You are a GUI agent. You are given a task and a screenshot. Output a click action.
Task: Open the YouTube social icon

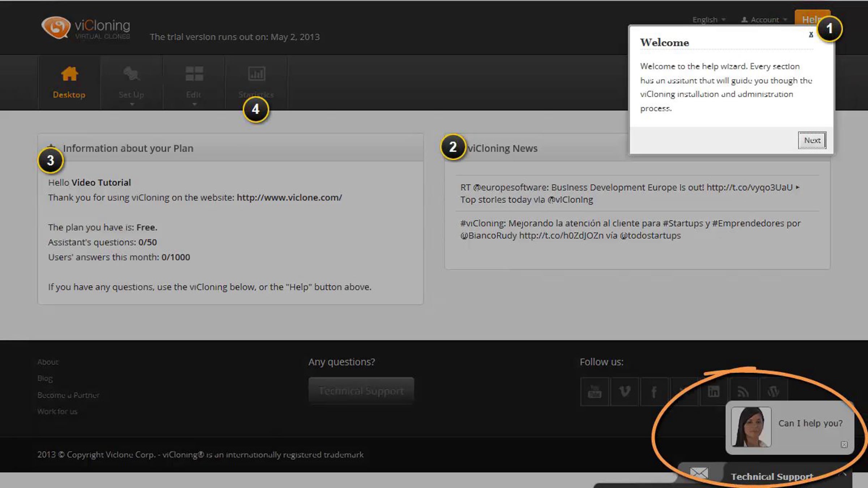pyautogui.click(x=595, y=391)
